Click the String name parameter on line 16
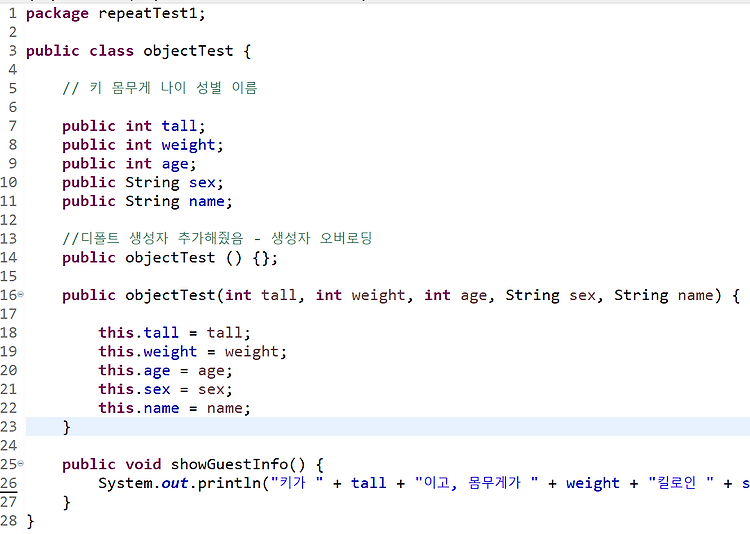750x534 pixels. point(664,295)
